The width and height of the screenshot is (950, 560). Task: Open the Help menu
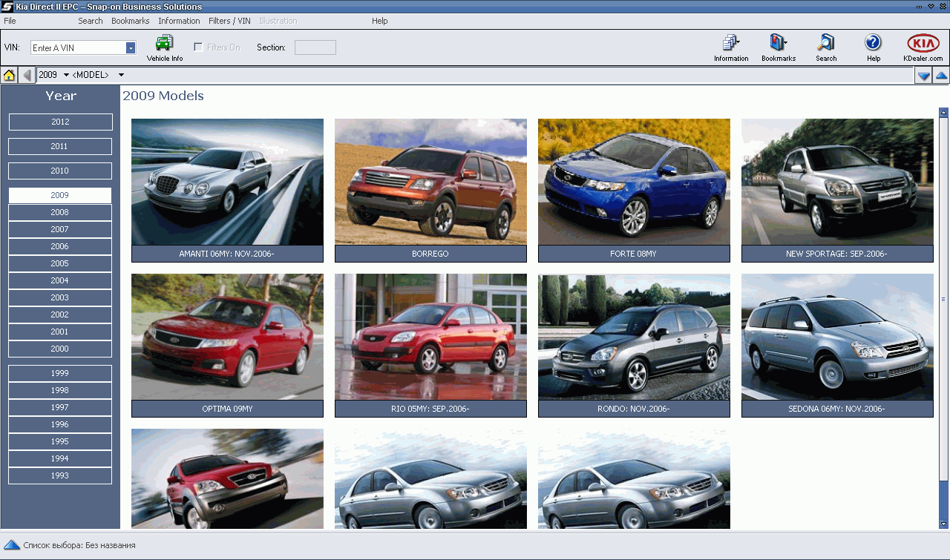click(x=380, y=21)
